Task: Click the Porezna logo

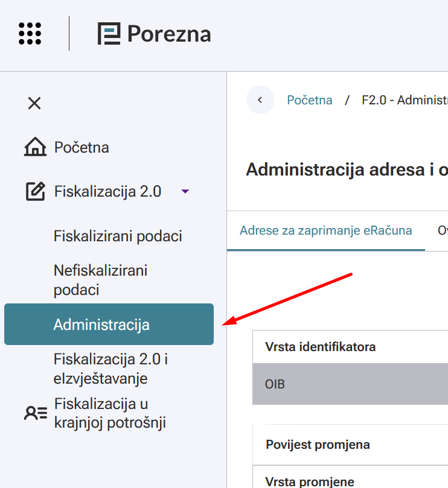Action: [x=155, y=34]
